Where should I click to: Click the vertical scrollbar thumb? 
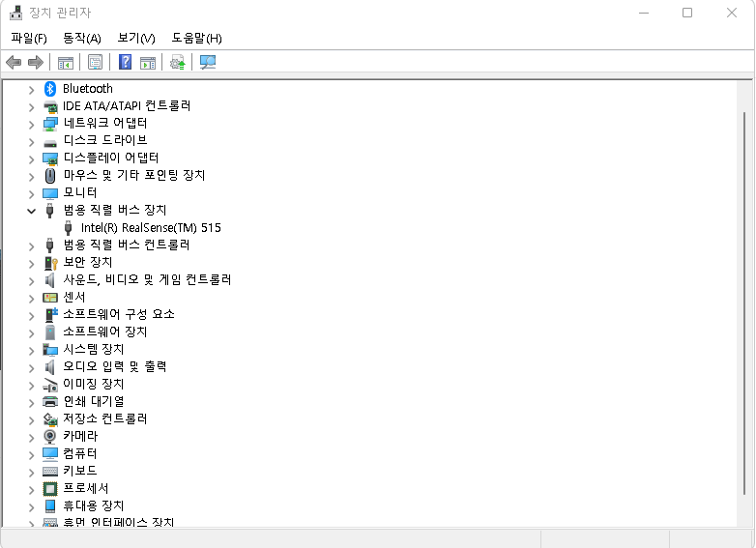[x=744, y=303]
